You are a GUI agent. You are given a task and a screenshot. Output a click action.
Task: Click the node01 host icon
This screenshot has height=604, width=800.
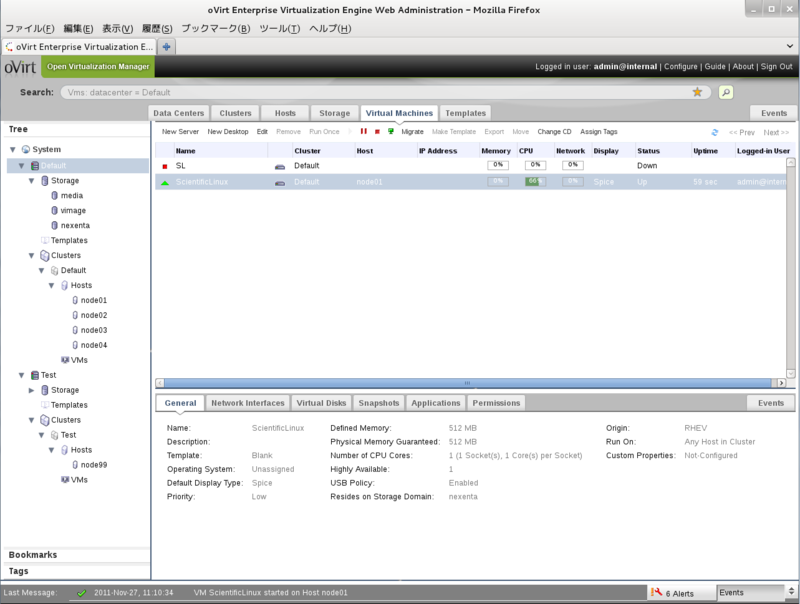point(75,300)
